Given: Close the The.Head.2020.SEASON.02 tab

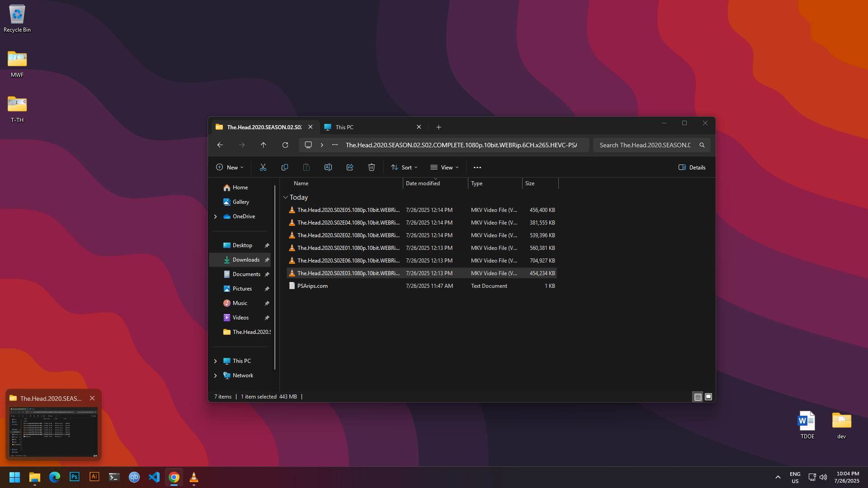Looking at the screenshot, I should 311,127.
